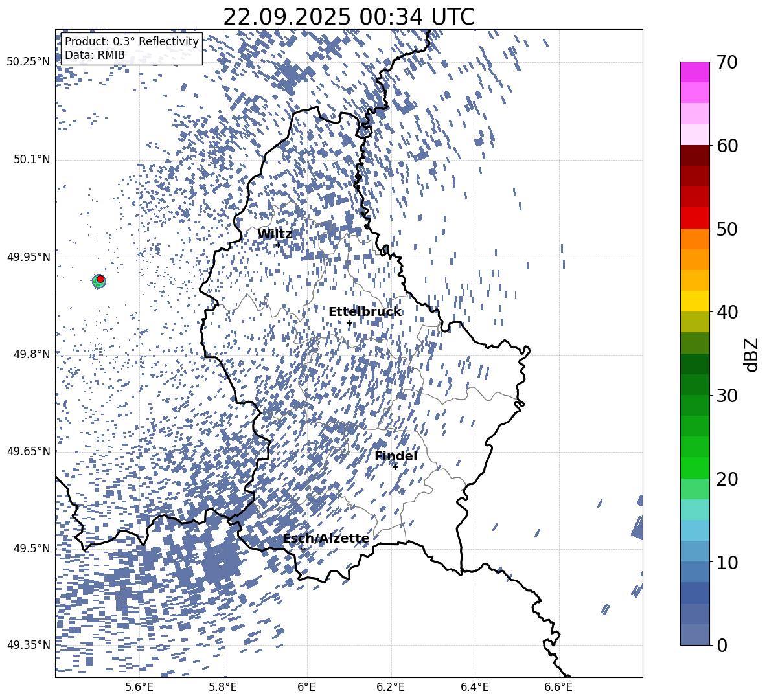
Task: Click the title timestamp 22.09.2025 00:34 UTC
Action: pos(349,17)
